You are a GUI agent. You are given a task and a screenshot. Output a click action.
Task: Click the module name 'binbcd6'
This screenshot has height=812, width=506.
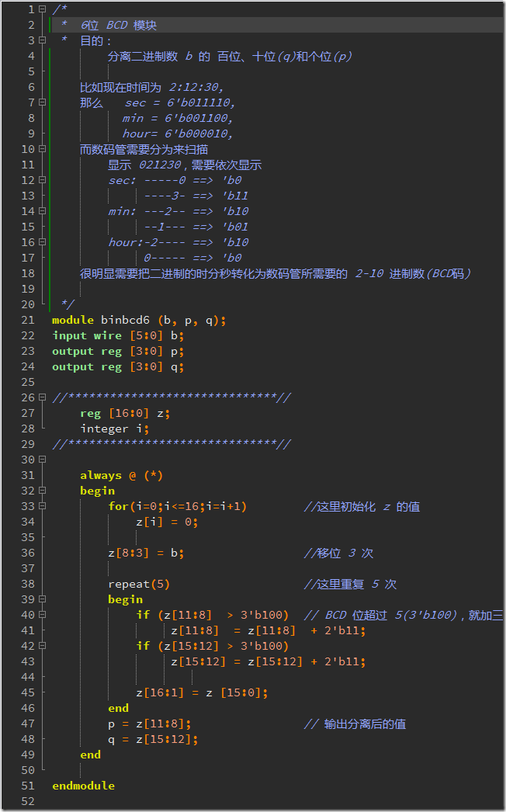click(125, 320)
